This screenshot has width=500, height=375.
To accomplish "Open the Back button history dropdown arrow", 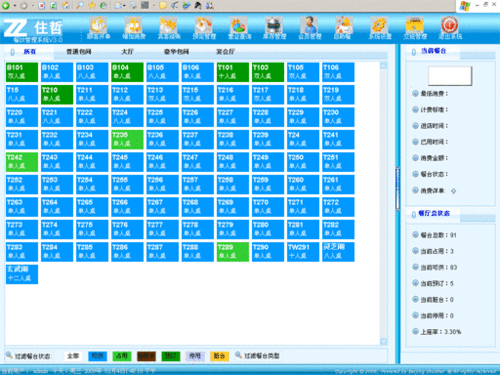I will tap(14, 6).
